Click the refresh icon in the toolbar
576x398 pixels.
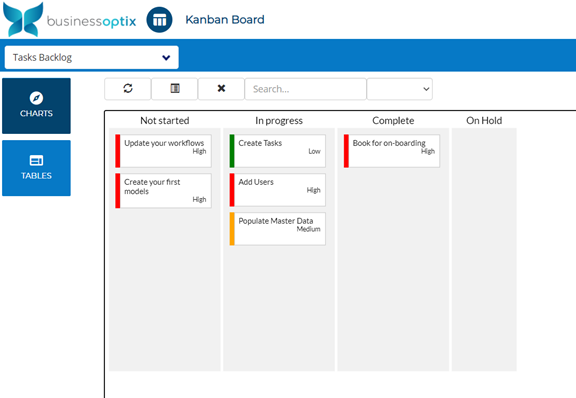tap(127, 89)
